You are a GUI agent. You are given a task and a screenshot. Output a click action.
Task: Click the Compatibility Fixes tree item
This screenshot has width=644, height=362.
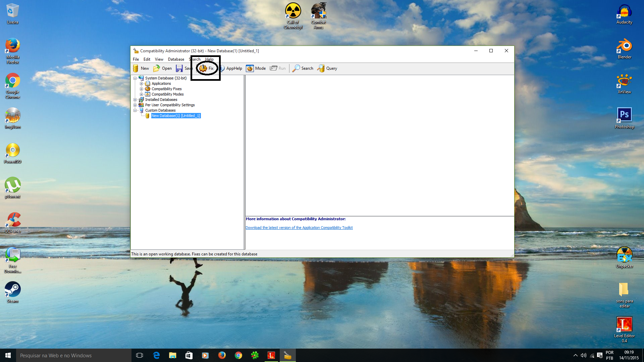pyautogui.click(x=167, y=89)
